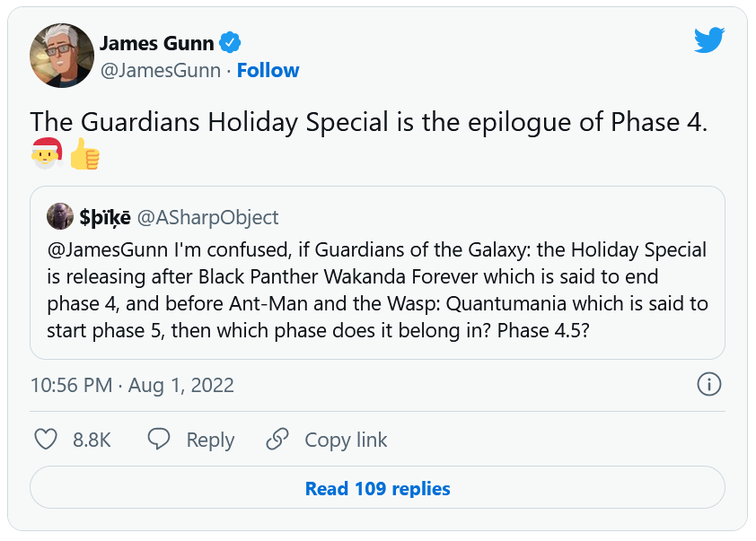Click the reply speech bubble icon

point(159,440)
